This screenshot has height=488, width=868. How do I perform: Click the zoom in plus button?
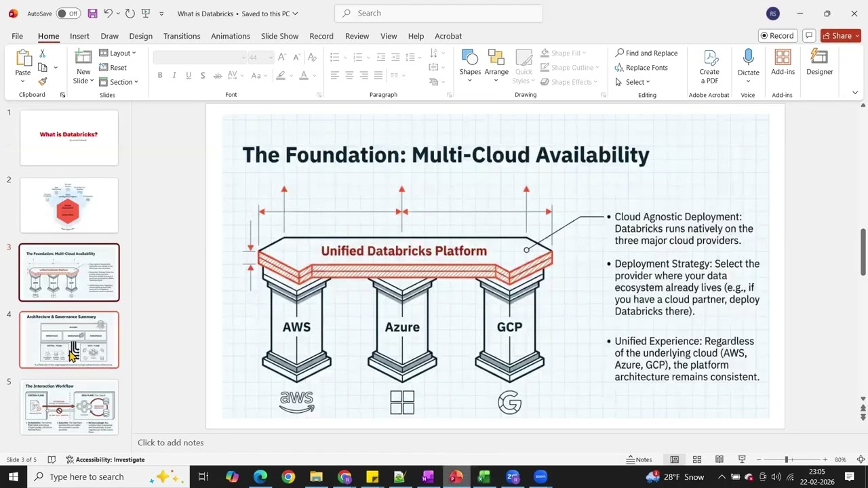pyautogui.click(x=825, y=460)
